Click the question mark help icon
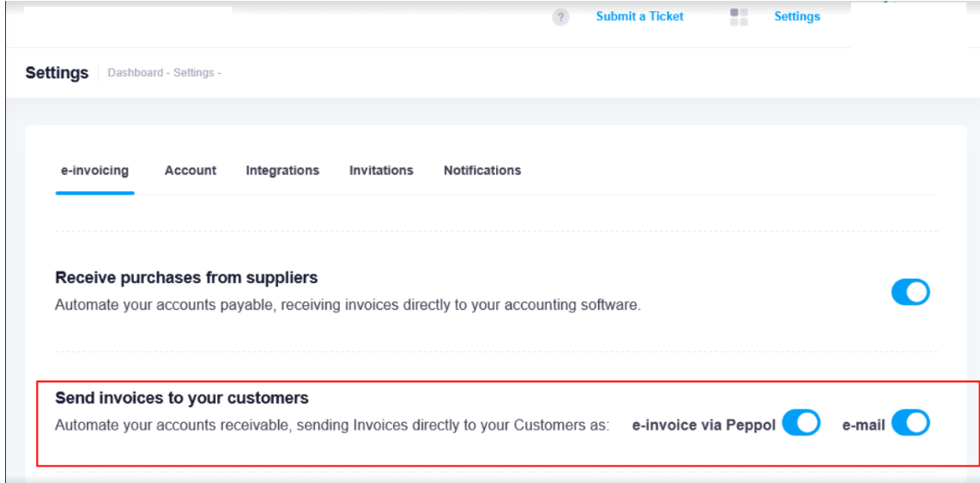Viewport: 980px width, 483px height. pos(560,17)
